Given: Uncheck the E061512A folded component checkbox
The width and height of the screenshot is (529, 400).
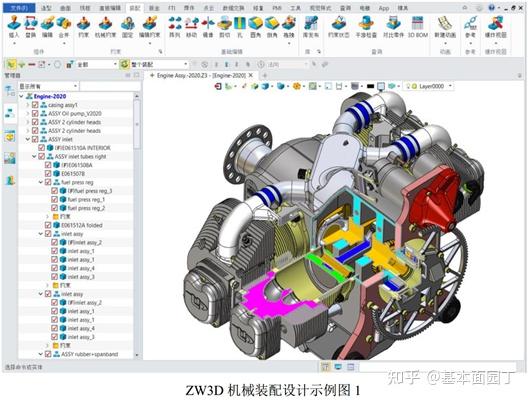Looking at the screenshot, I should click(x=48, y=225).
